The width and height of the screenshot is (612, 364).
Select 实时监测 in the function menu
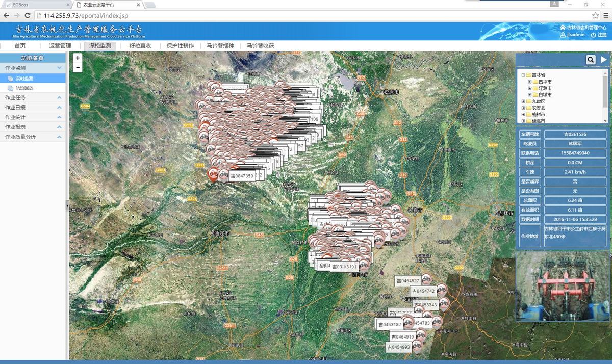coord(33,79)
